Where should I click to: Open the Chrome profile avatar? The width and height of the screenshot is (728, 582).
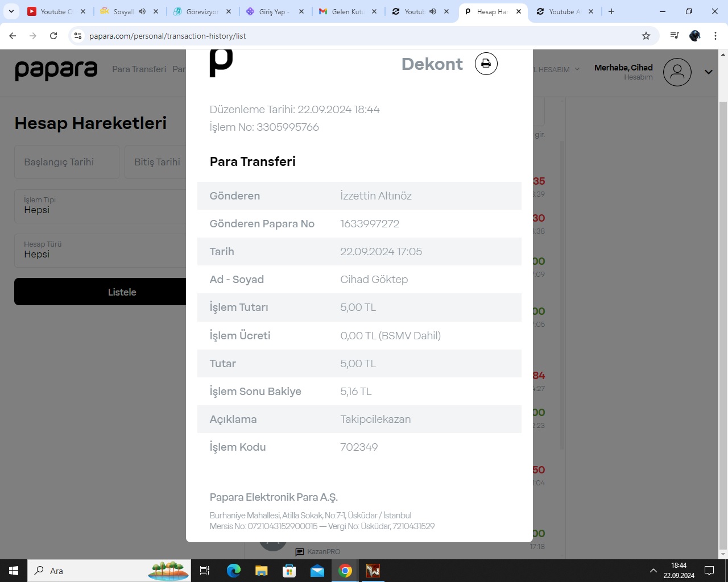(x=695, y=36)
